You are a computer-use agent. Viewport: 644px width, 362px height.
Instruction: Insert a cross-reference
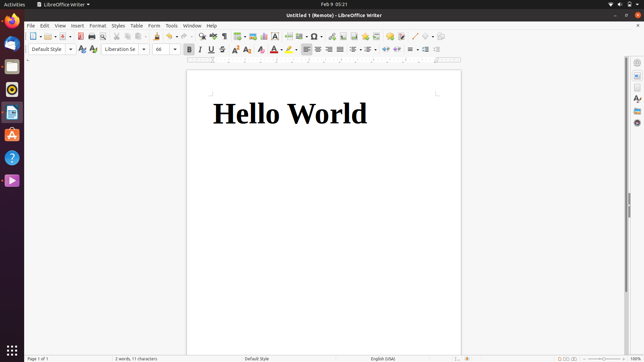pyautogui.click(x=376, y=36)
